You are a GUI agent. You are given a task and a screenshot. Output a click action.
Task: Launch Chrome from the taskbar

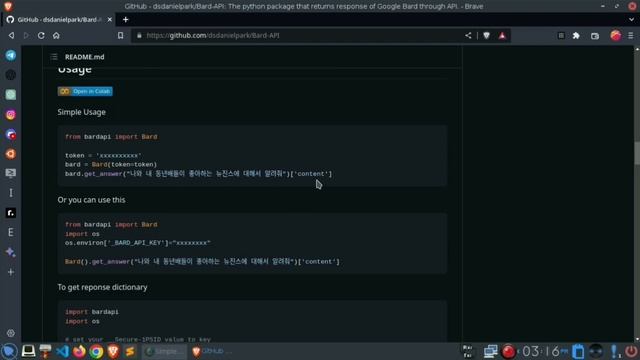click(x=96, y=351)
